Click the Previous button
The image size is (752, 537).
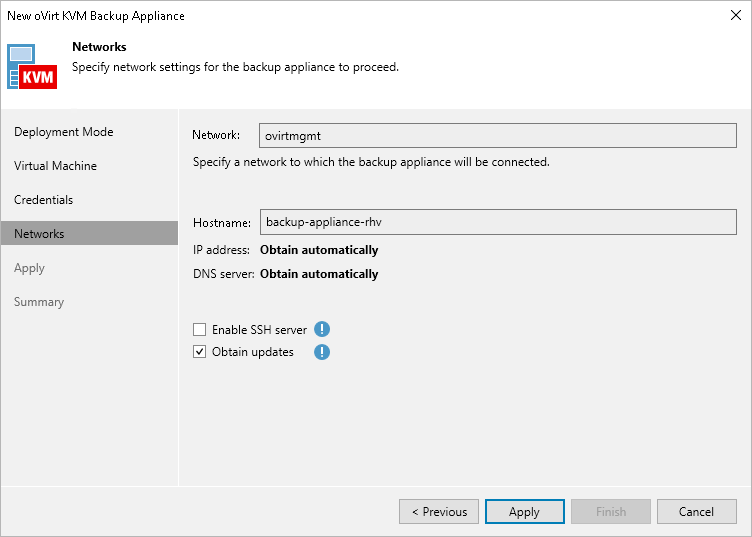(x=439, y=512)
